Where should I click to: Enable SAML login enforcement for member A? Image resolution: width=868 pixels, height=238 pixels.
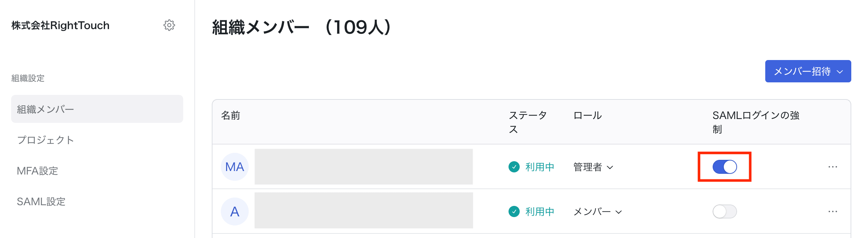tap(725, 211)
